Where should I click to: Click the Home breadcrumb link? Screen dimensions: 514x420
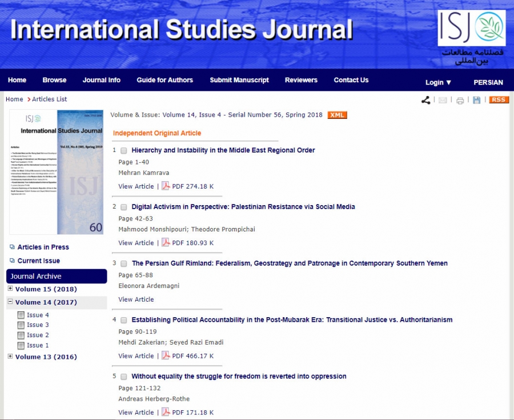(14, 99)
